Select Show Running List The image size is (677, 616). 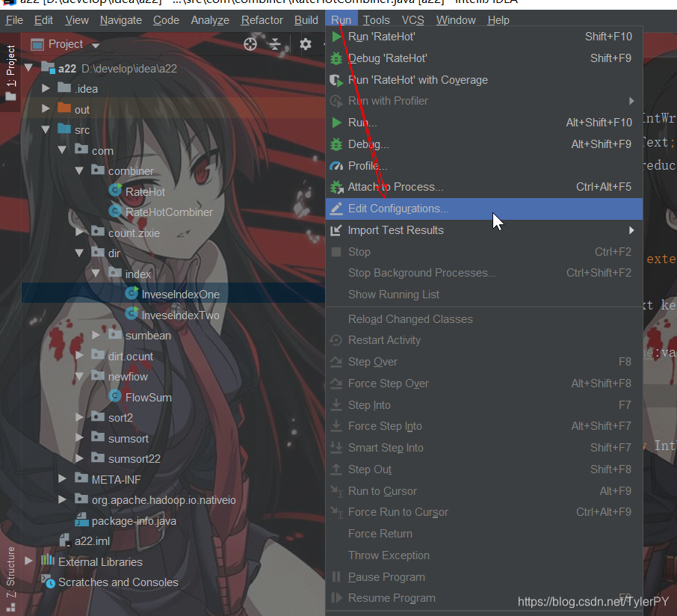[484, 295]
